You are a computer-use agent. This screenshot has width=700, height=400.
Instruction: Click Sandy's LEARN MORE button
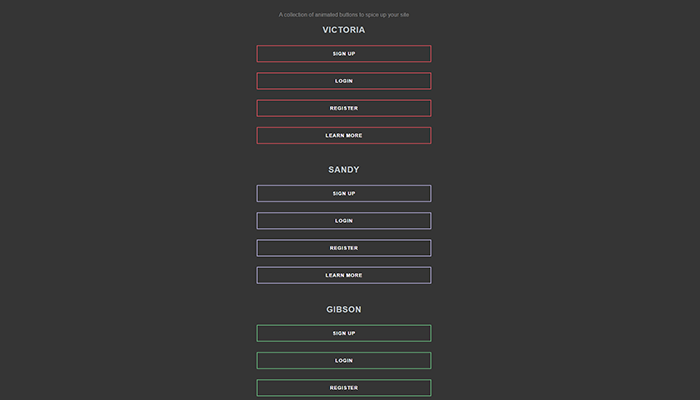(344, 275)
